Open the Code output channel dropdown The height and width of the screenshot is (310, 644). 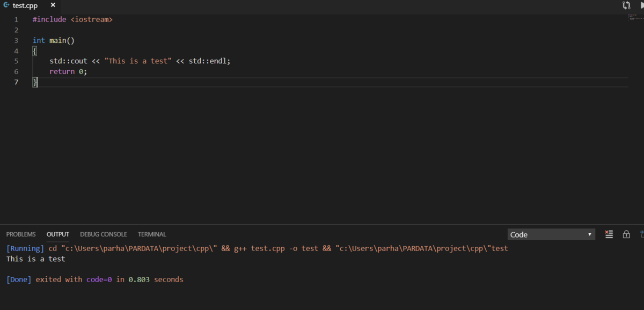pyautogui.click(x=551, y=234)
